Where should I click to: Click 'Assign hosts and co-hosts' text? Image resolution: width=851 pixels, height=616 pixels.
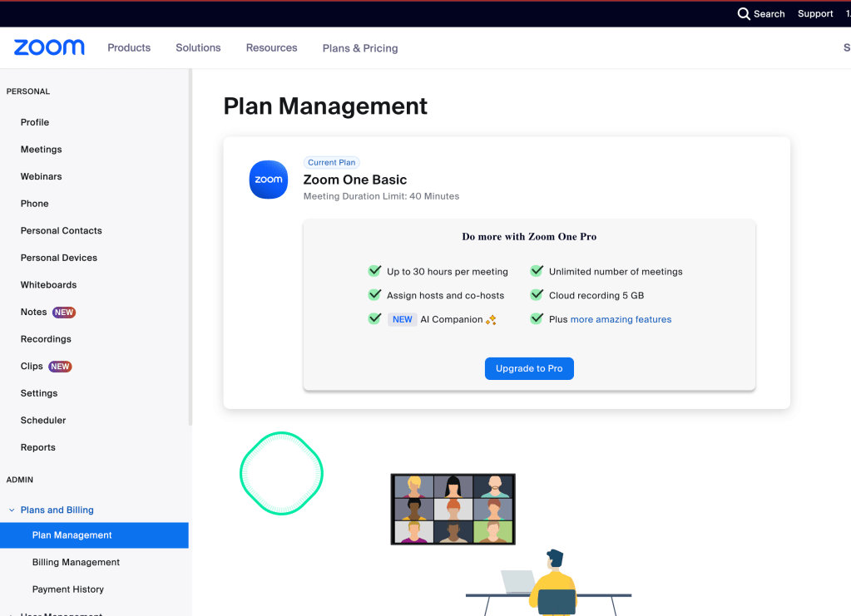(446, 295)
